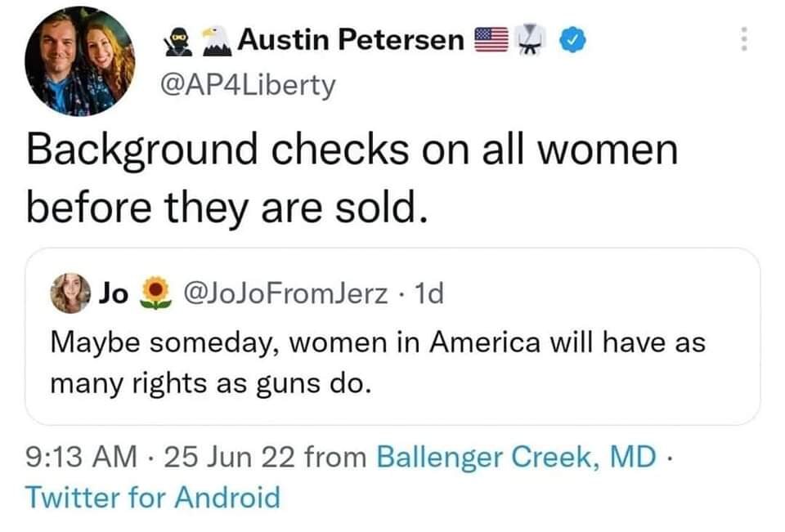Open the Ballenger Creek, MD location link
Viewport: 785px width, 532px height.
[515, 458]
